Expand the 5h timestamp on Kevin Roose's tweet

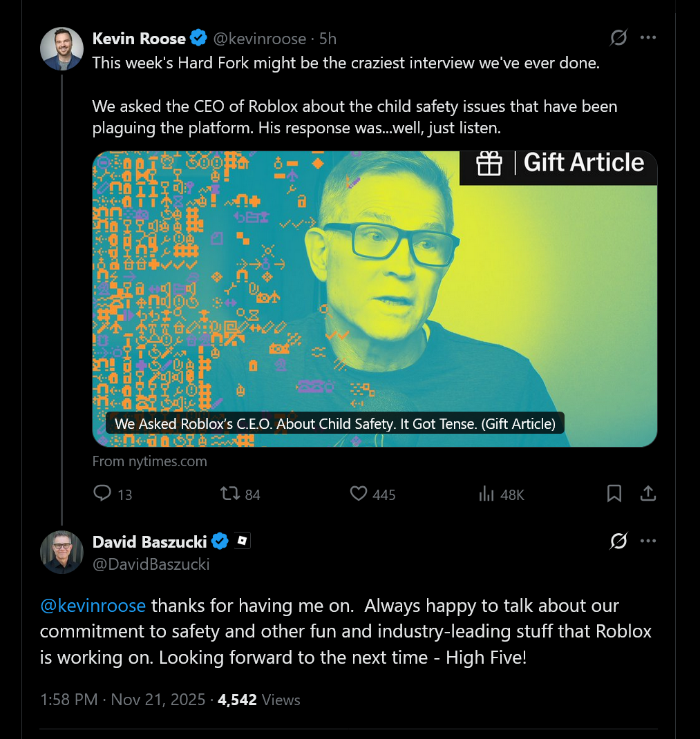(x=328, y=39)
